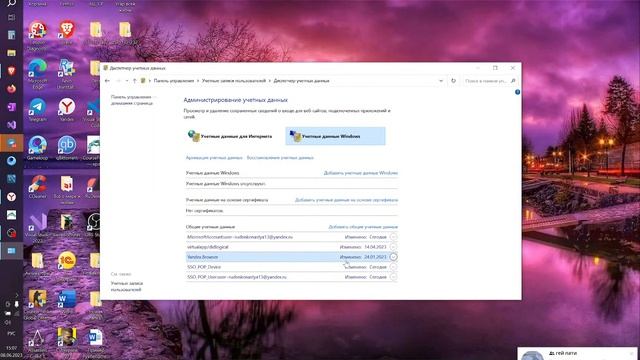Click the Control Panel search field

(490, 81)
